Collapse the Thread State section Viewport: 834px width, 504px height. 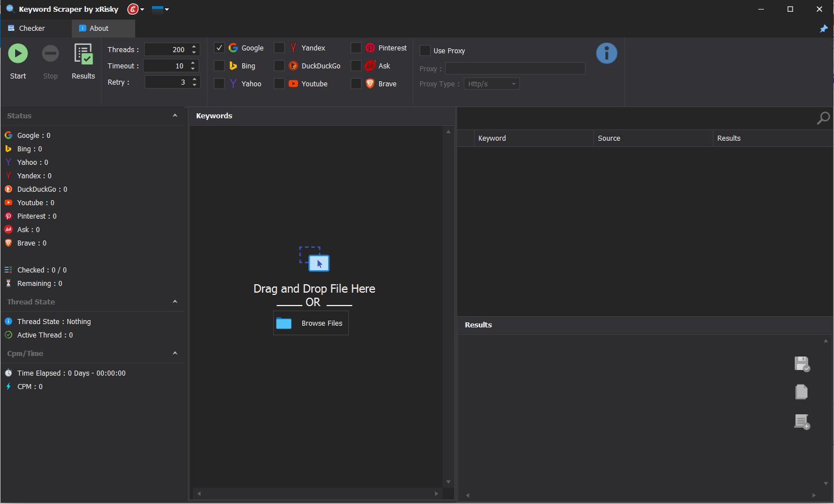pos(175,302)
